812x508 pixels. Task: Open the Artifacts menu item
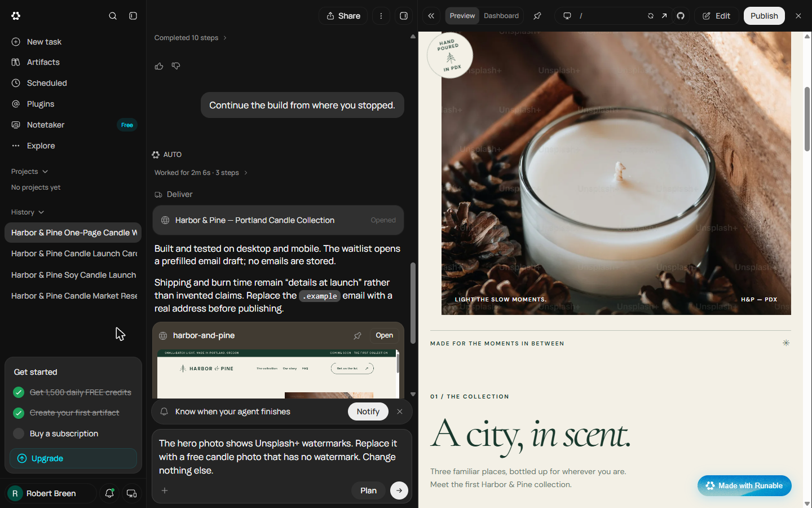43,62
